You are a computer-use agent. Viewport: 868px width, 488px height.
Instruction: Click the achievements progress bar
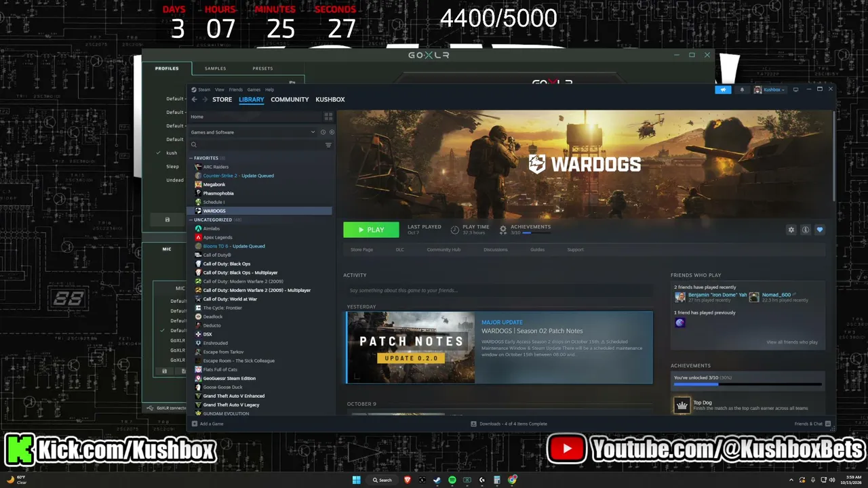pos(747,384)
